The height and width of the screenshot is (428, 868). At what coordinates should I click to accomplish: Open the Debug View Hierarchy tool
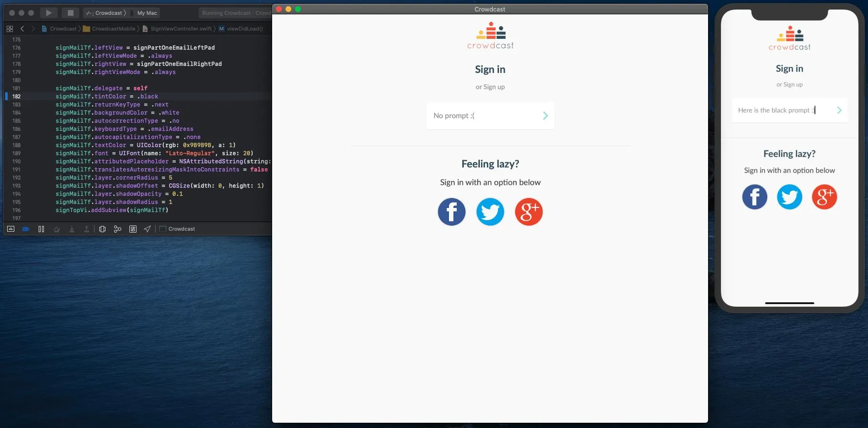102,229
